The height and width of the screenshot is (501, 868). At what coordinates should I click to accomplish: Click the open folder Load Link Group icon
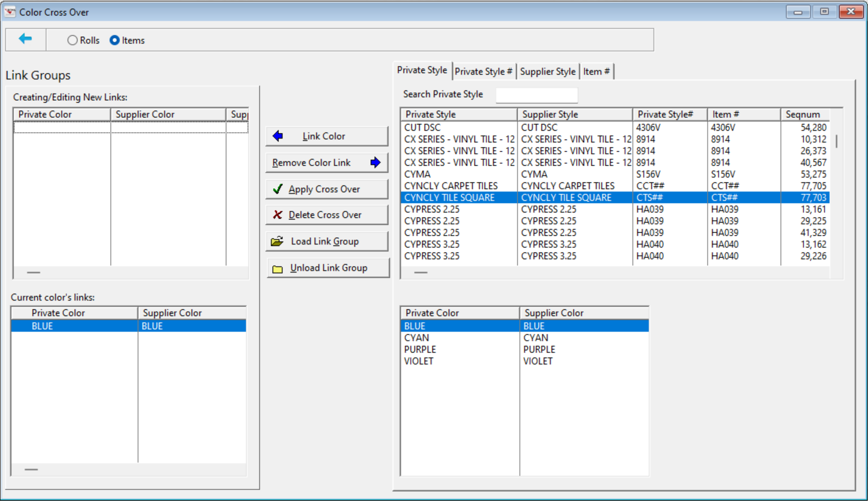click(277, 241)
